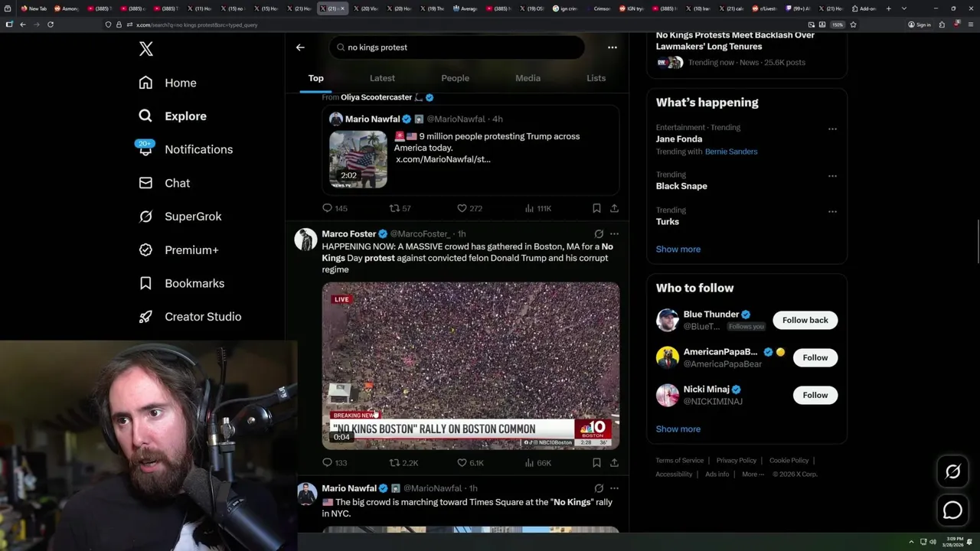Repost the post with 57 reposts

pos(400,208)
